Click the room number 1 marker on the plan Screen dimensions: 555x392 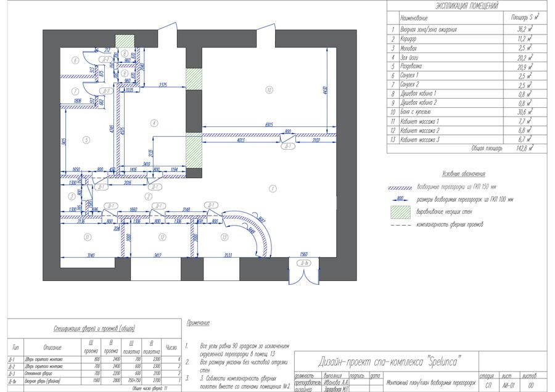coord(273,189)
